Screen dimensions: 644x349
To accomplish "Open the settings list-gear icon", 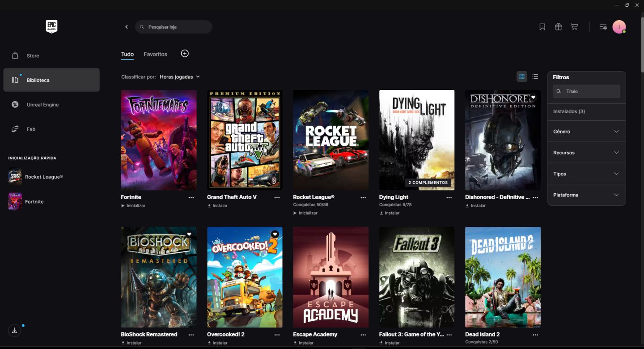I will pyautogui.click(x=603, y=27).
